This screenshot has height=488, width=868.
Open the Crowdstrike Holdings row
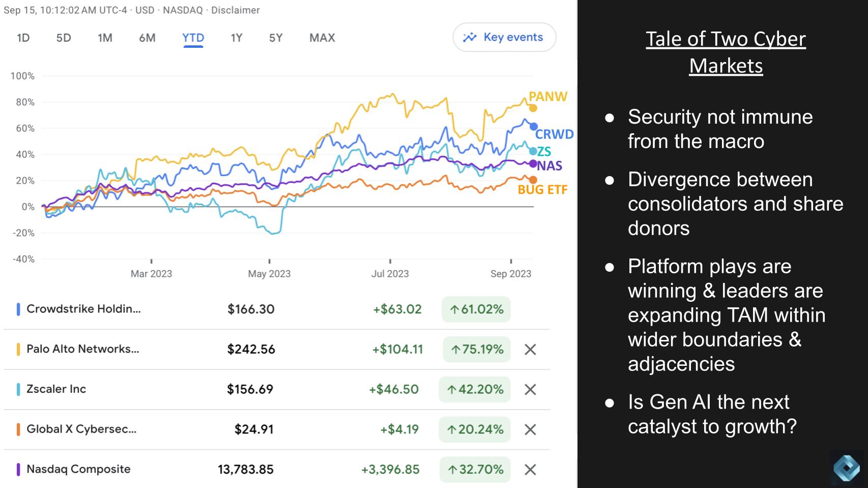[x=83, y=309]
